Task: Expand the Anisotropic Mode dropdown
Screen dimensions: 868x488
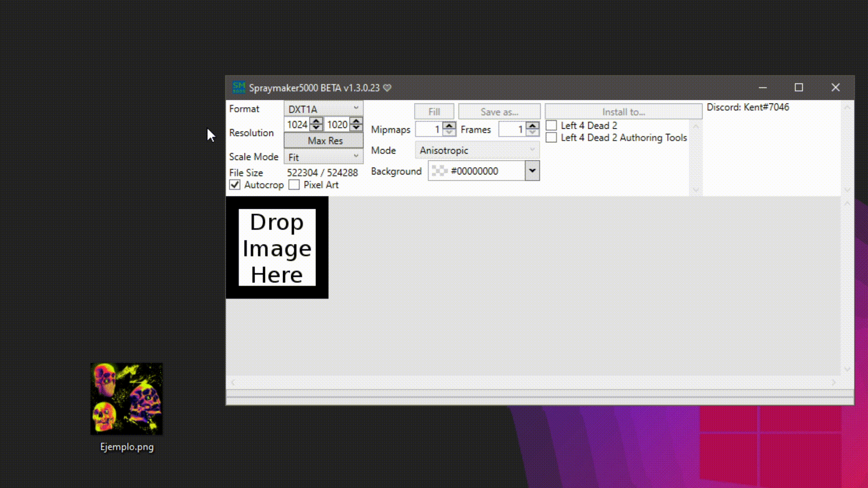Action: pyautogui.click(x=477, y=150)
